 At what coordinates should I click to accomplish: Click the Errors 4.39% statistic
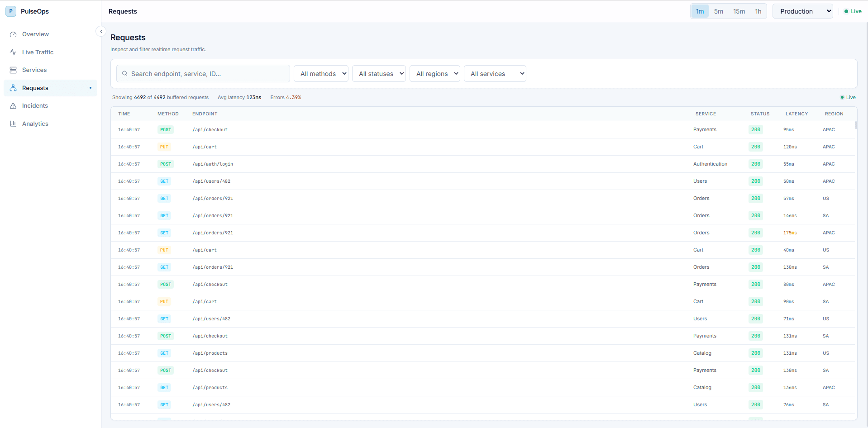point(286,97)
